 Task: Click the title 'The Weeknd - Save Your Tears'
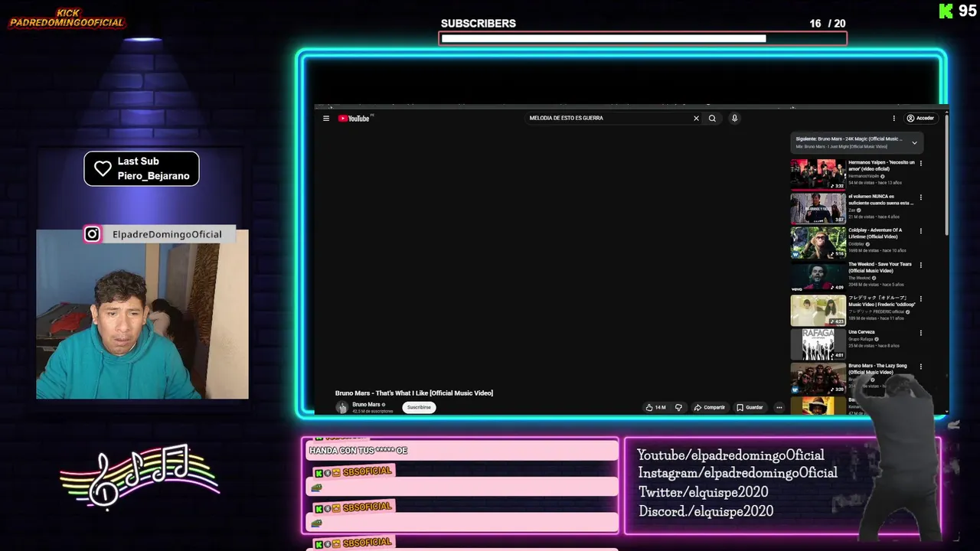pyautogui.click(x=880, y=267)
